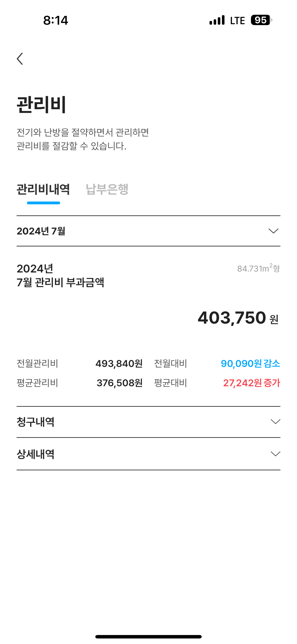Tap the 청구내역 chevron arrow

(x=275, y=422)
